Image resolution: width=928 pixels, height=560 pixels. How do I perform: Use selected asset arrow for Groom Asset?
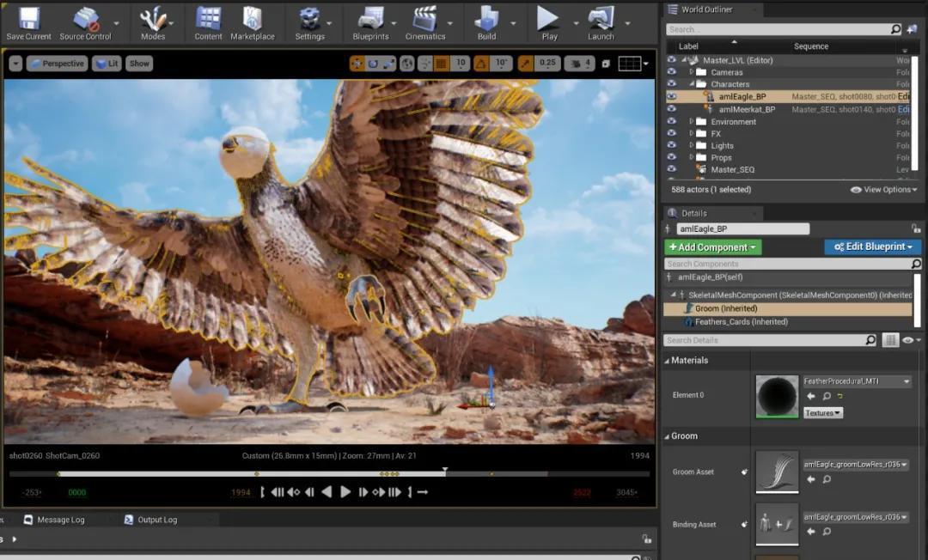811,479
